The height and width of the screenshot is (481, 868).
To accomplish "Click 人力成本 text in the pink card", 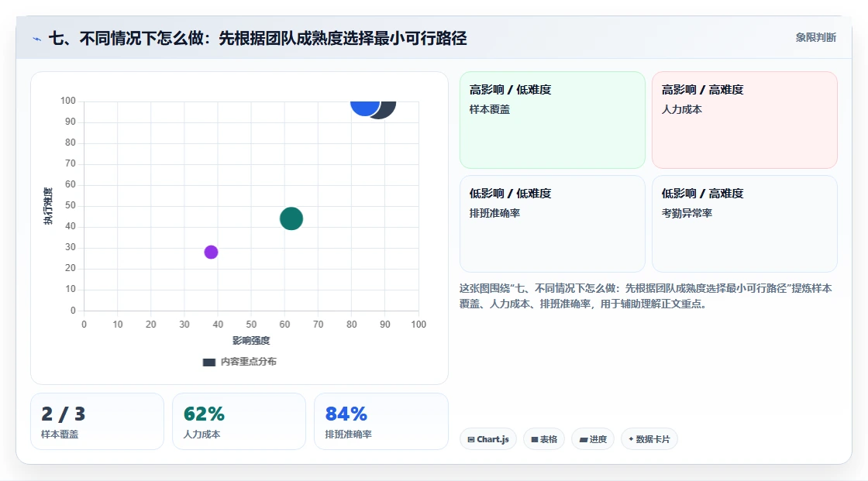I will coord(681,109).
